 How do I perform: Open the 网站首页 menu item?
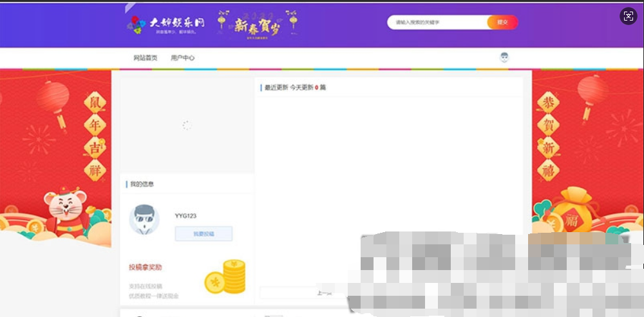pyautogui.click(x=146, y=58)
